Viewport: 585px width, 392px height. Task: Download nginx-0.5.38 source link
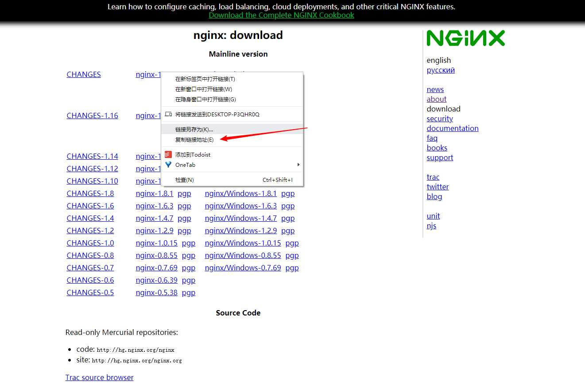[x=157, y=292]
